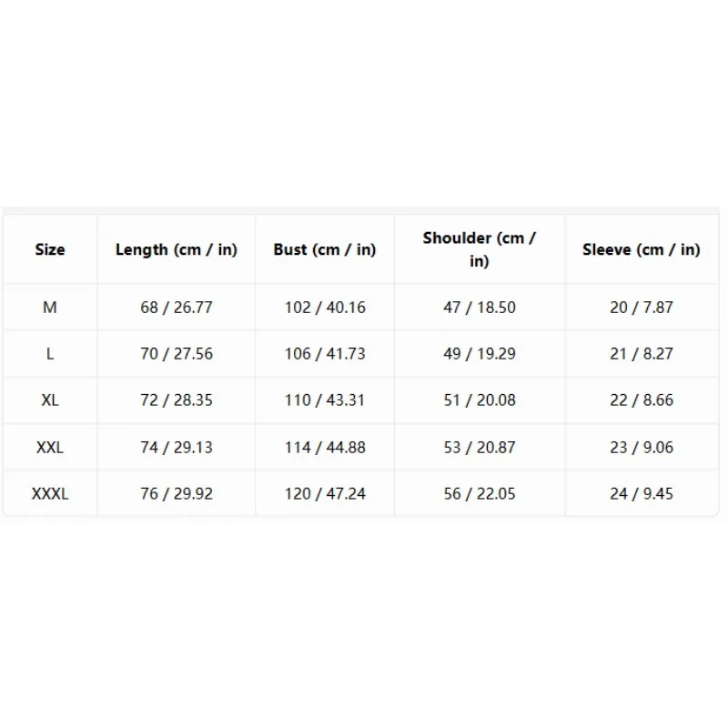The height and width of the screenshot is (728, 728).
Task: Click the Size column header
Action: [x=50, y=249]
